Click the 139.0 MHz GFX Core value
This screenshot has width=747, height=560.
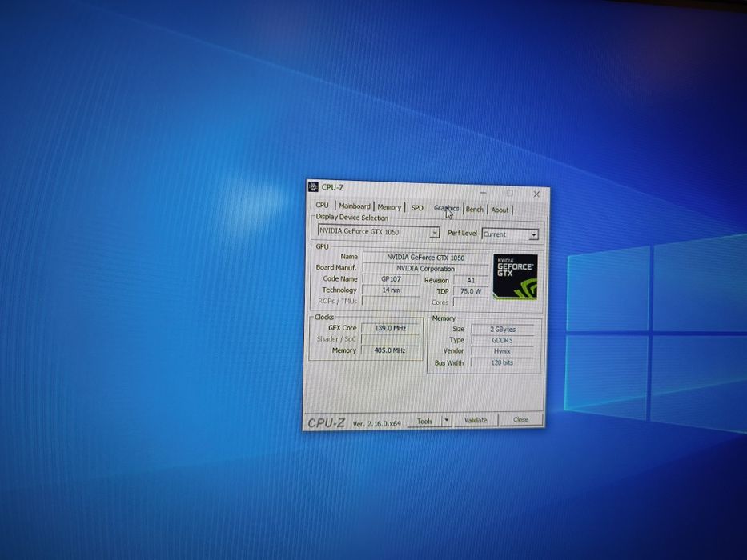pos(390,328)
